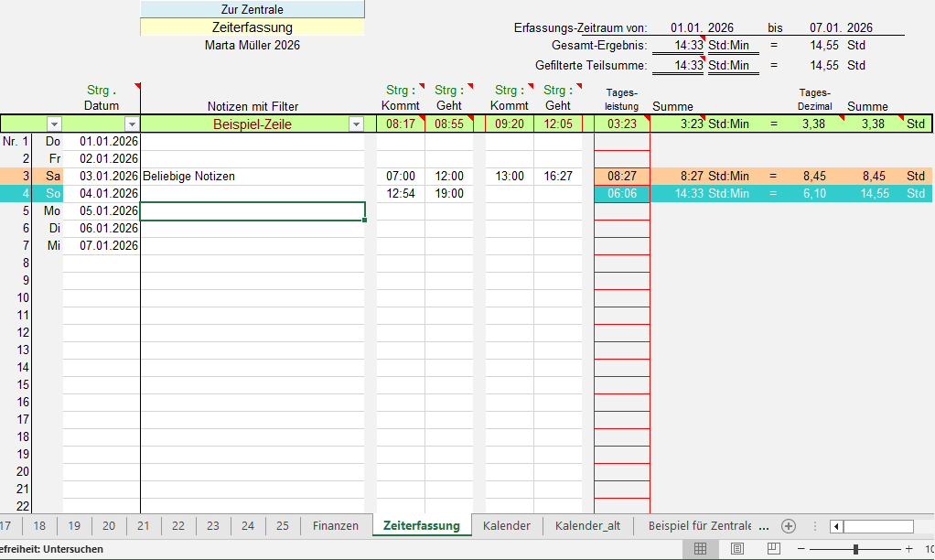The height and width of the screenshot is (560, 935).
Task: Click the horizontal scrollbar thumb
Action: (x=878, y=526)
